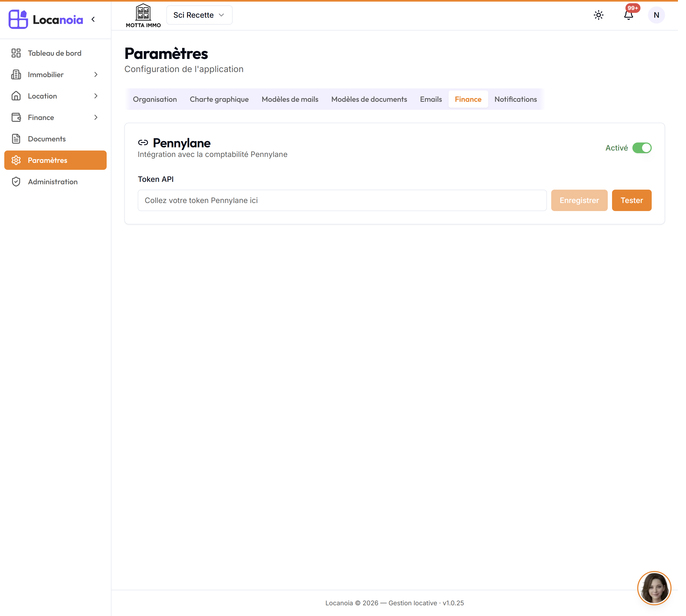The width and height of the screenshot is (686, 616).
Task: Click the Paramètres page title
Action: pyautogui.click(x=166, y=54)
